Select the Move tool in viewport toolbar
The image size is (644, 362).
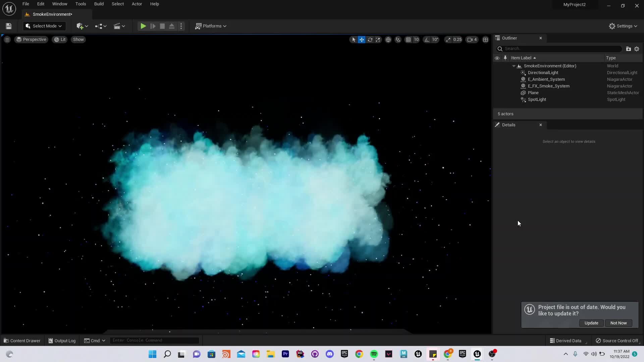[x=362, y=40]
